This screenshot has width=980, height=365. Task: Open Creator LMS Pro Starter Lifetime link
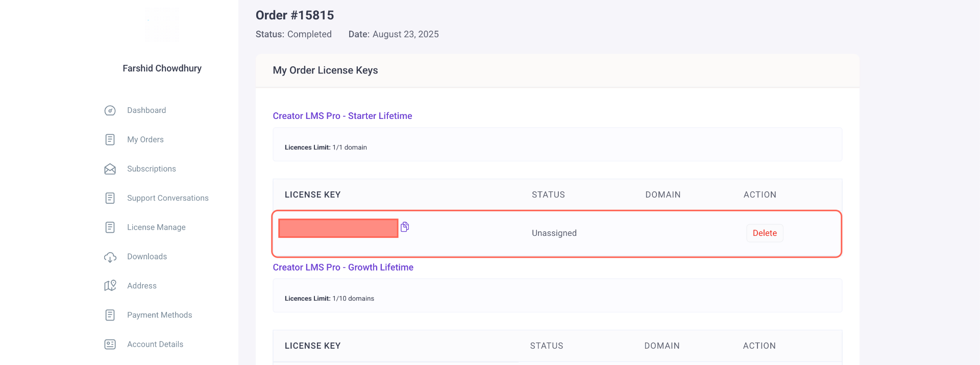[x=342, y=116]
